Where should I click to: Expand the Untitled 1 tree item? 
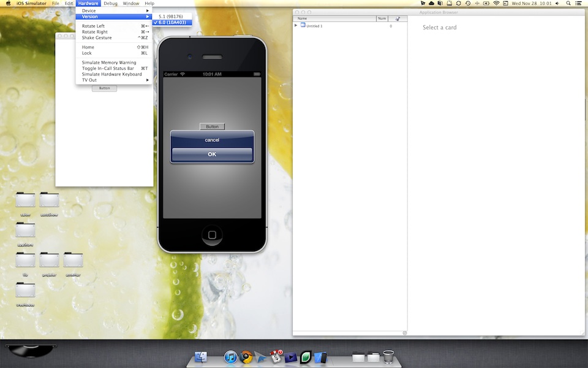tap(296, 26)
